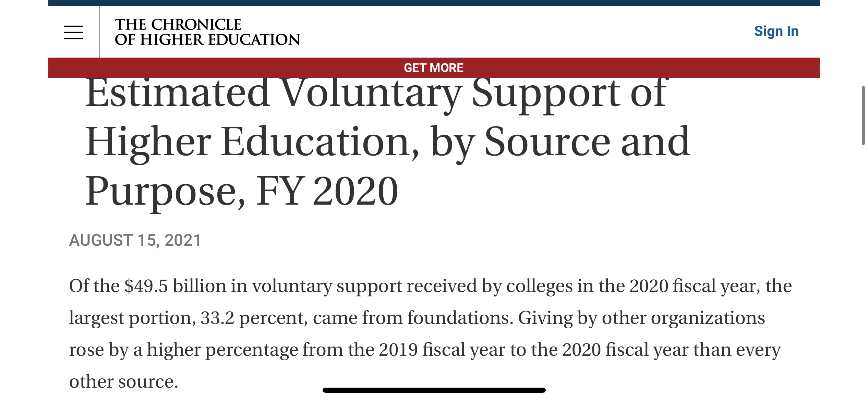Click the word Estimated in the headline
The image size is (868, 401).
[177, 93]
